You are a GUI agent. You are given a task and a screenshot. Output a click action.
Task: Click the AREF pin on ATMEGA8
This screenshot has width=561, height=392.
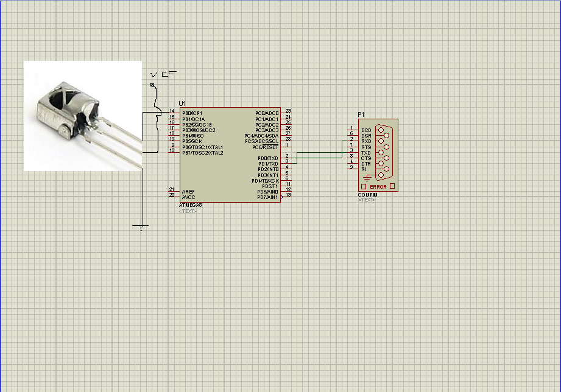tap(188, 191)
